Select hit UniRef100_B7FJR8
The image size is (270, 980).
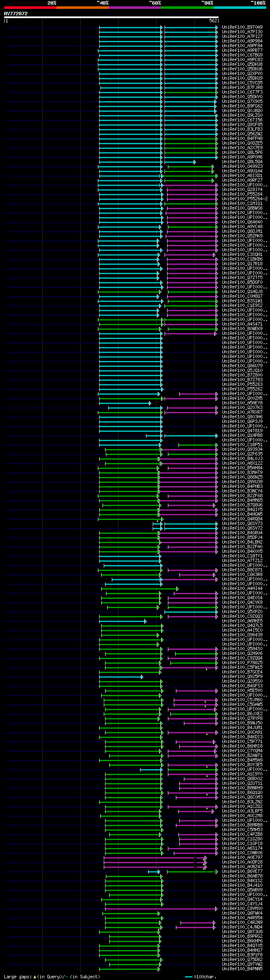click(242, 87)
